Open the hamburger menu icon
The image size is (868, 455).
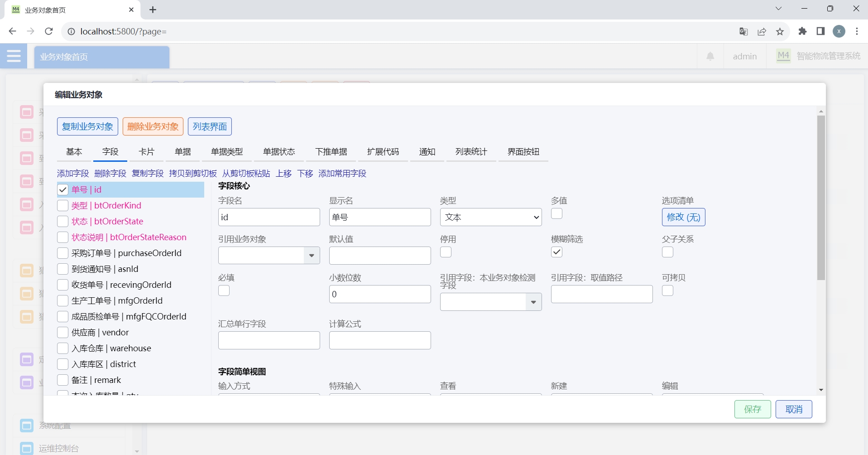[14, 56]
